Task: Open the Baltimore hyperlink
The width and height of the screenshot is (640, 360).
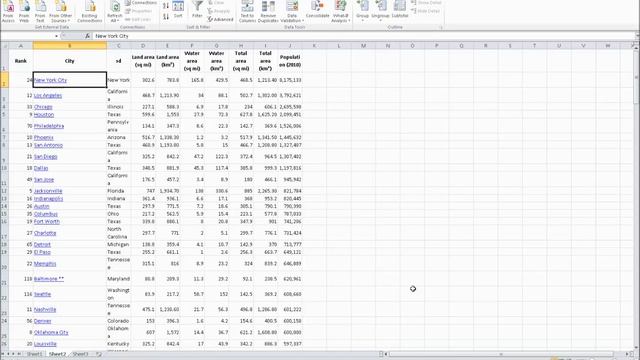Action: pyautogui.click(x=49, y=279)
